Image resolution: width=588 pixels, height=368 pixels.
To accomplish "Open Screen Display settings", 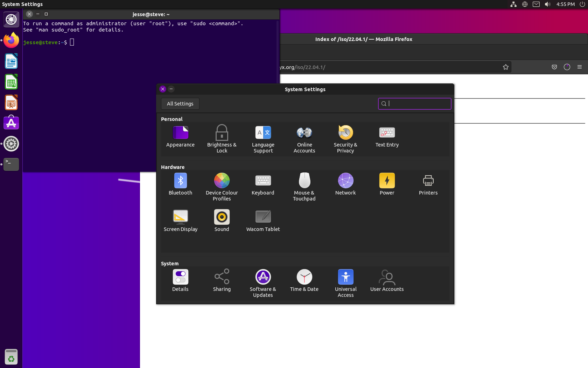I will [x=181, y=221].
